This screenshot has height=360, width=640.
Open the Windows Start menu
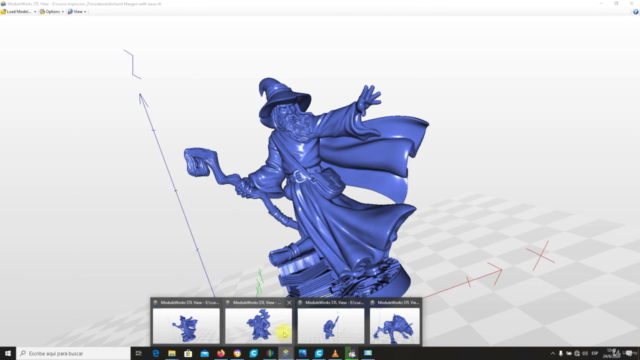click(x=8, y=353)
